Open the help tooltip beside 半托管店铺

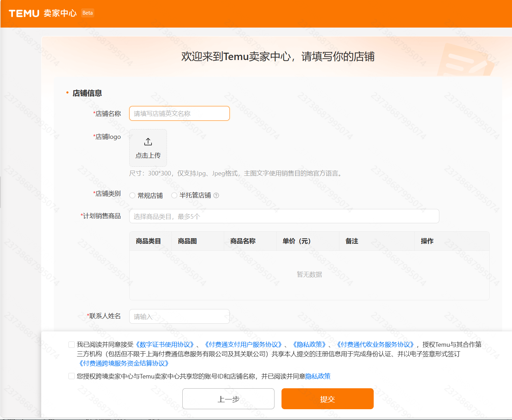click(217, 195)
